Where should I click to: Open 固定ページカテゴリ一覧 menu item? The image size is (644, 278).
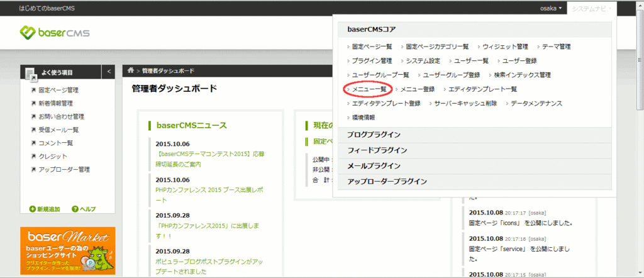[437, 47]
